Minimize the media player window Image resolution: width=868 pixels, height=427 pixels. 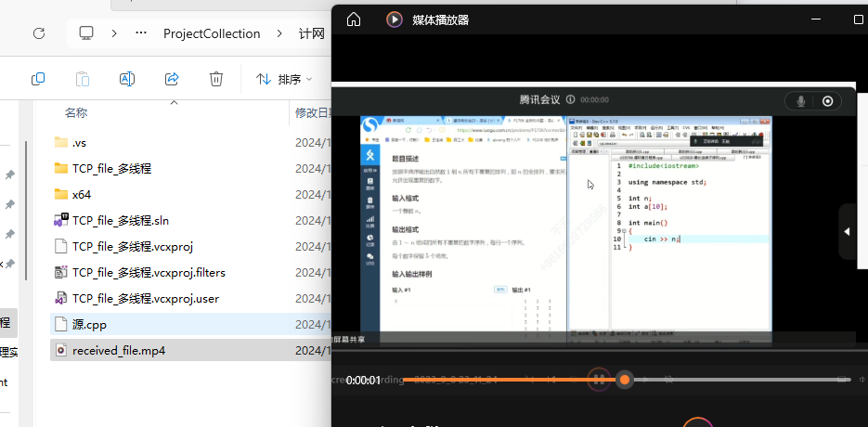click(817, 19)
